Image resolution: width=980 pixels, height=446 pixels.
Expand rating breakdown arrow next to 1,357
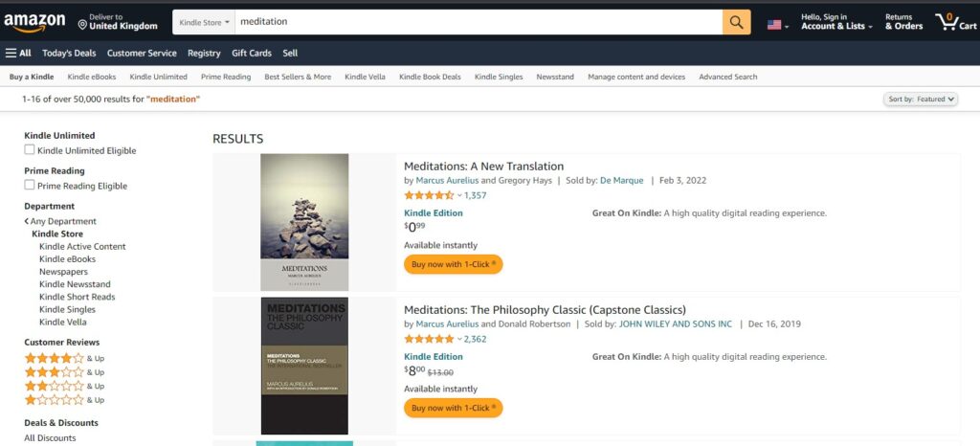pyautogui.click(x=459, y=195)
